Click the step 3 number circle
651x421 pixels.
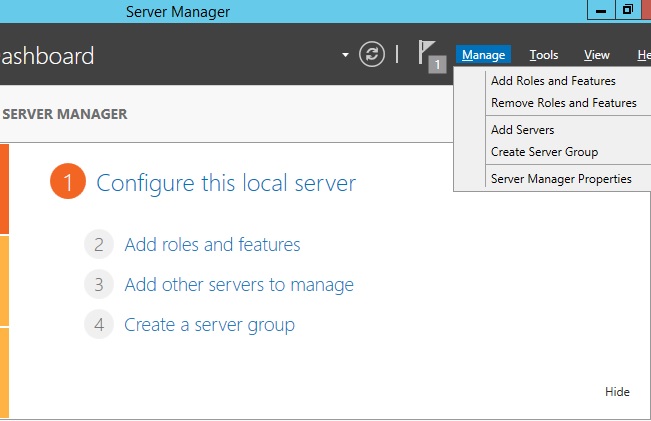(99, 284)
